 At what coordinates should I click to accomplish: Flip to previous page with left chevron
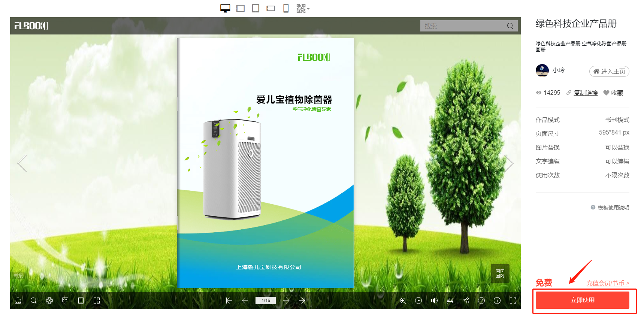coord(22,163)
